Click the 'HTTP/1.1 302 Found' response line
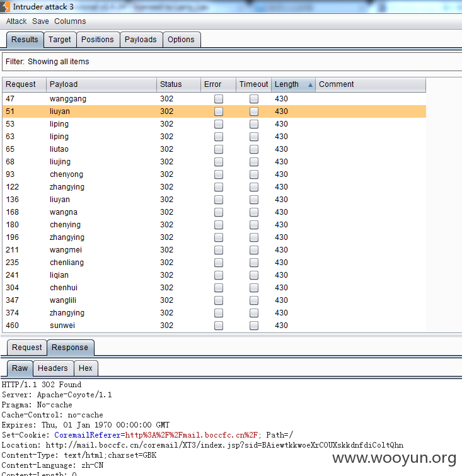462x476 pixels. click(x=42, y=385)
